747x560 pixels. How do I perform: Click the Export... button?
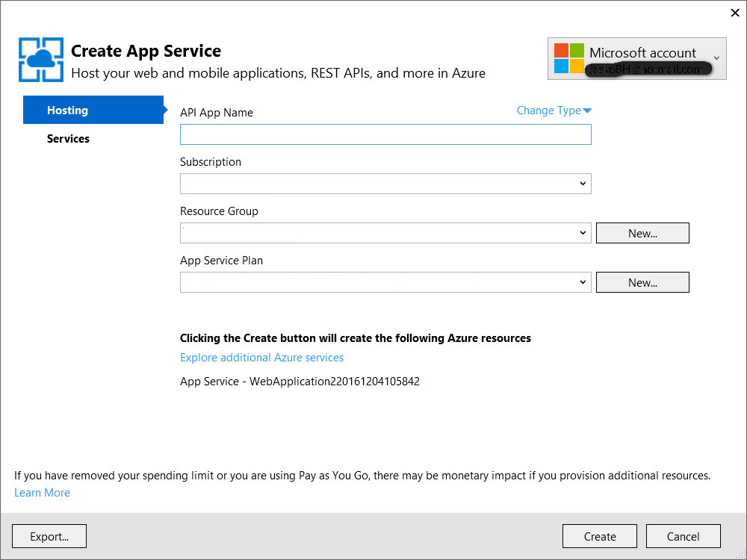[49, 536]
